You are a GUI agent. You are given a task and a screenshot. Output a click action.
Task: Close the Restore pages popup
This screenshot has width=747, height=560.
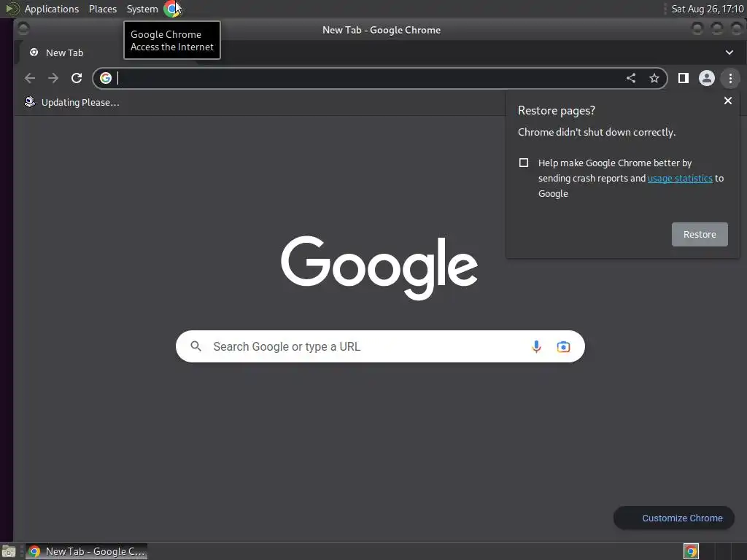728,101
